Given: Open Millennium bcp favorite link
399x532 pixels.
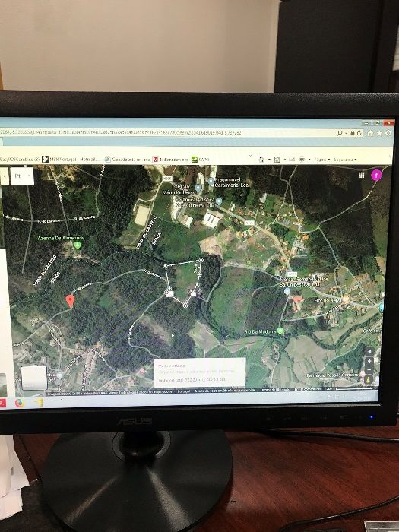Looking at the screenshot, I should click(x=171, y=159).
